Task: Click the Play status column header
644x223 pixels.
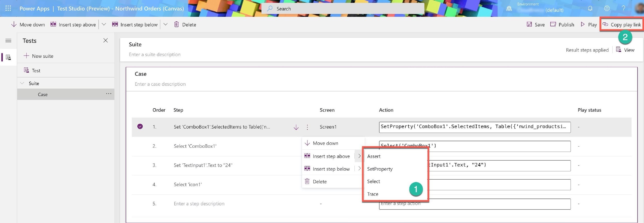Action: (589, 110)
